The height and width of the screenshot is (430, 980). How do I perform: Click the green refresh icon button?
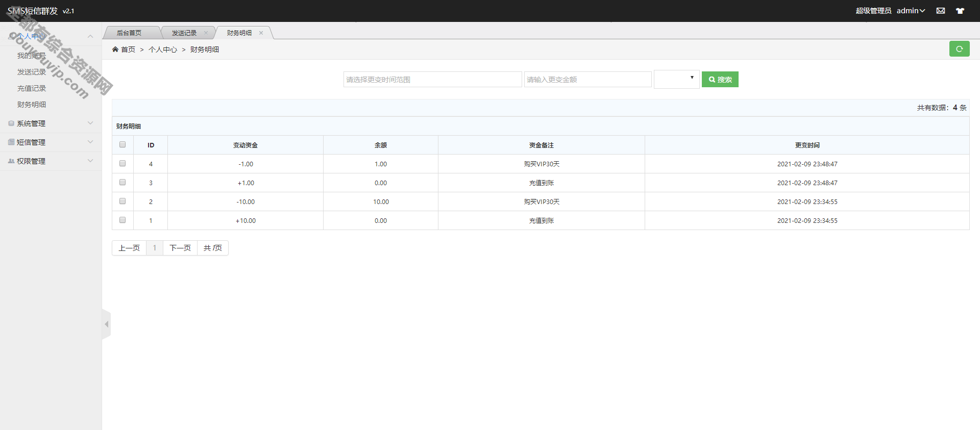(x=959, y=49)
